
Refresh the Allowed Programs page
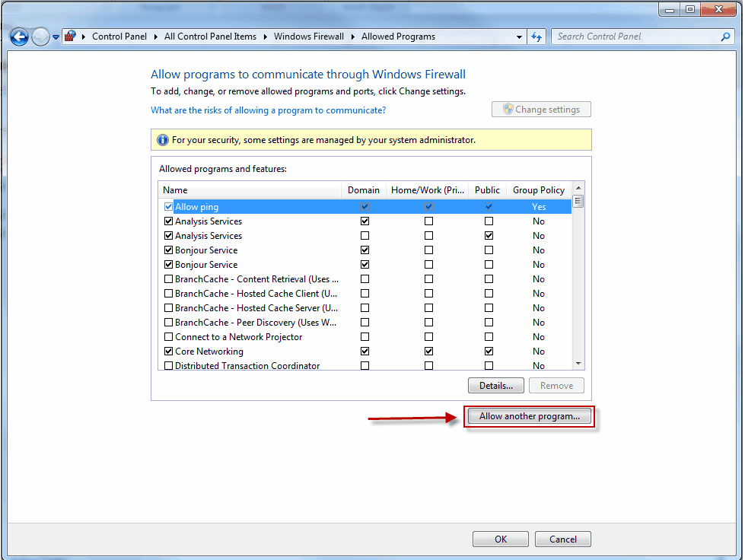tap(536, 37)
